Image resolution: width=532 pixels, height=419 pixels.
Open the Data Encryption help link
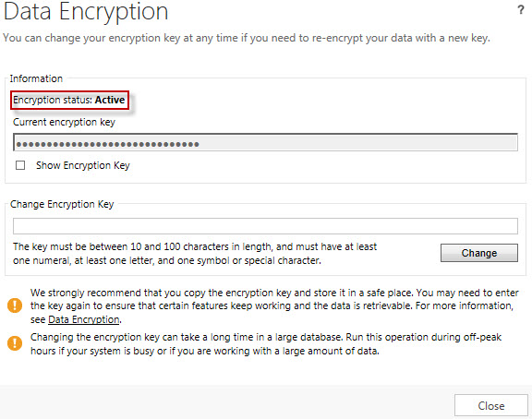84,319
